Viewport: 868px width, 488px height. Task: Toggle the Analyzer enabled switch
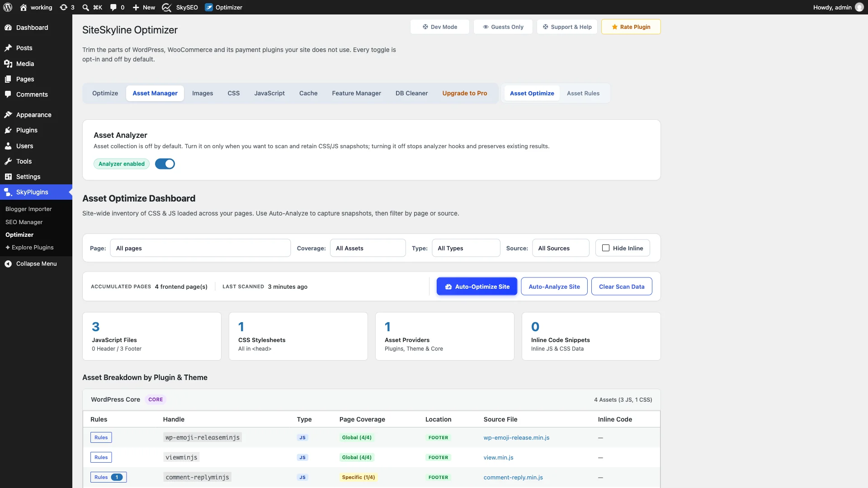pyautogui.click(x=165, y=164)
